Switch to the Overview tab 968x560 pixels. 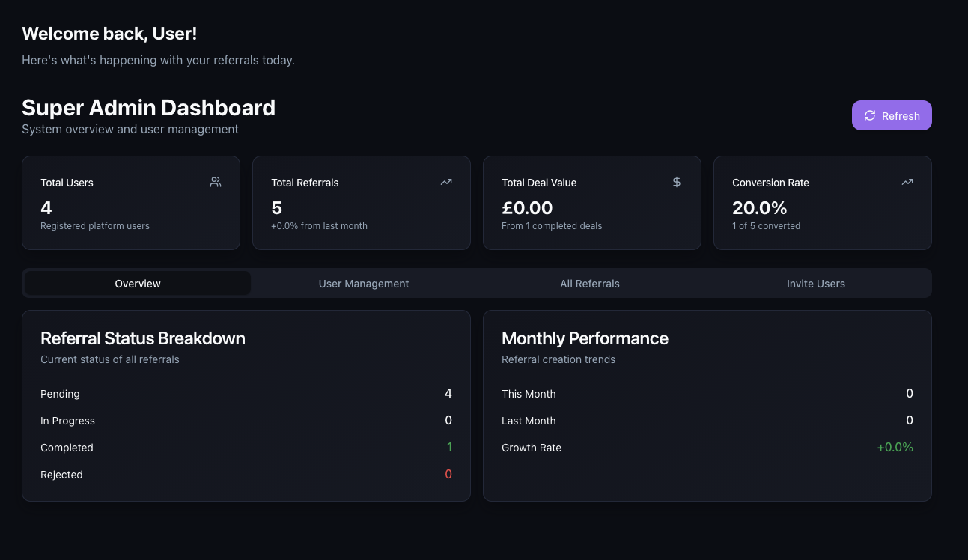pyautogui.click(x=138, y=284)
